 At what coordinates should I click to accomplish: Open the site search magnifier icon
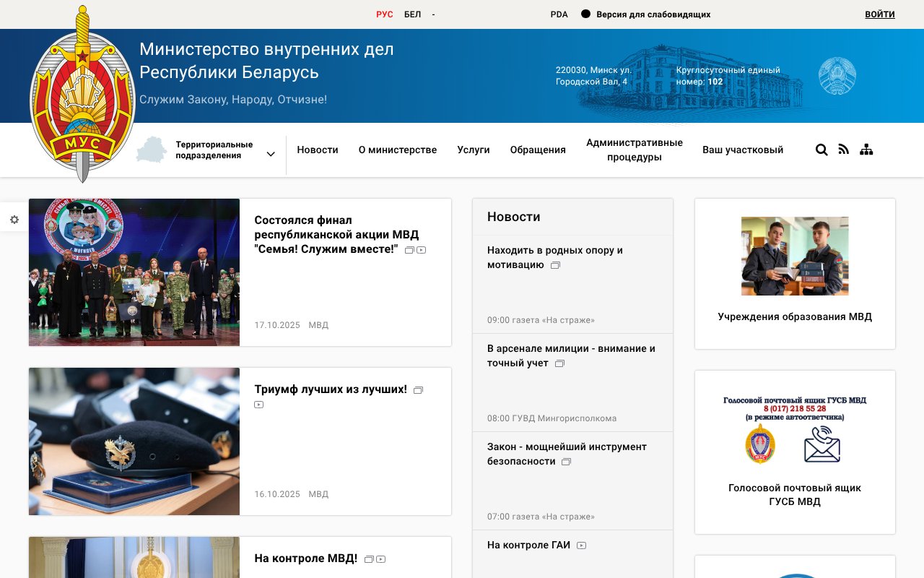click(821, 150)
